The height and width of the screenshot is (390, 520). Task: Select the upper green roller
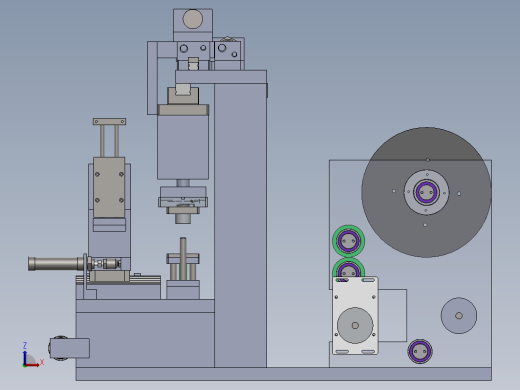[x=349, y=241]
